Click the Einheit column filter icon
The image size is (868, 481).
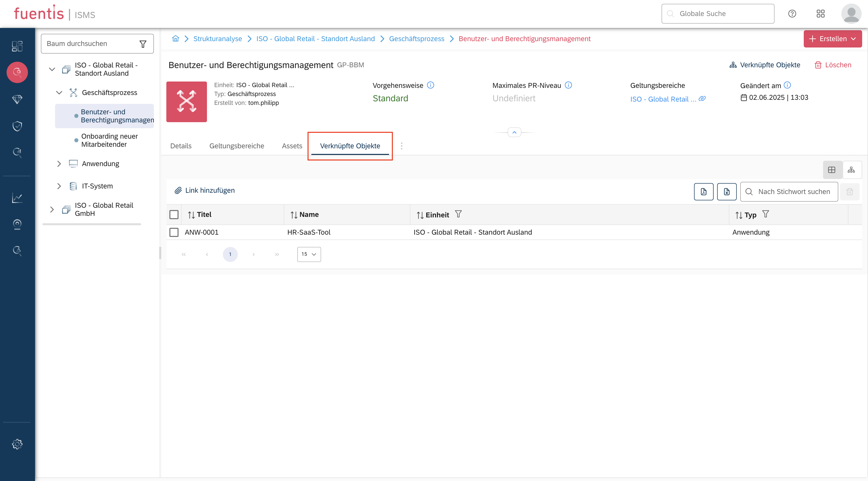pos(458,214)
